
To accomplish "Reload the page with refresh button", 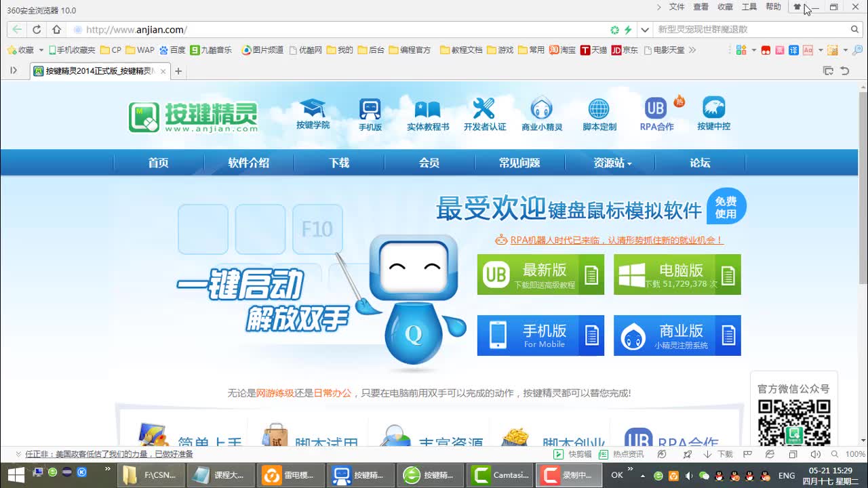I will pos(37,29).
